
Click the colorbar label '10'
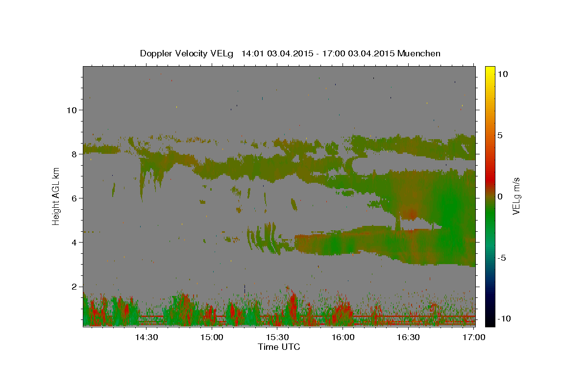502,73
